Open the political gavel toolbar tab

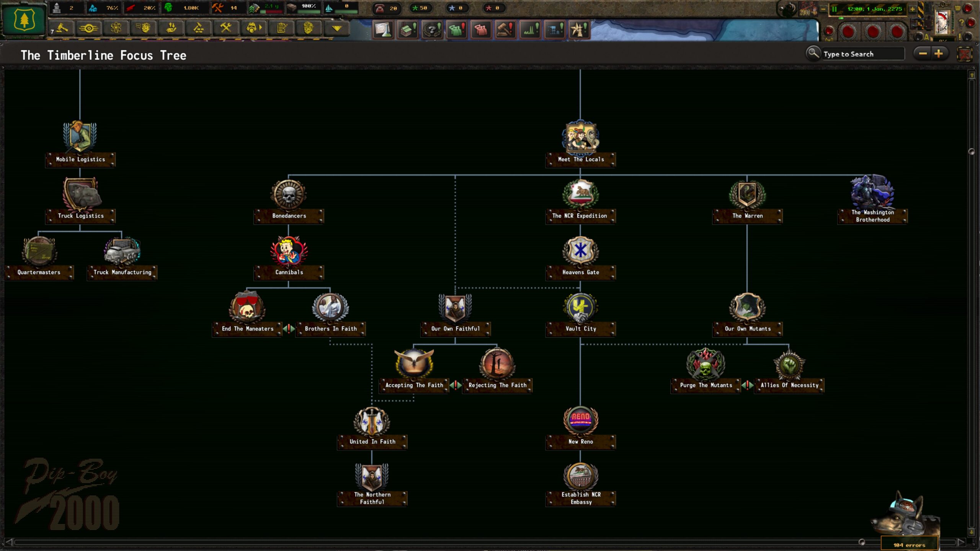tap(62, 28)
